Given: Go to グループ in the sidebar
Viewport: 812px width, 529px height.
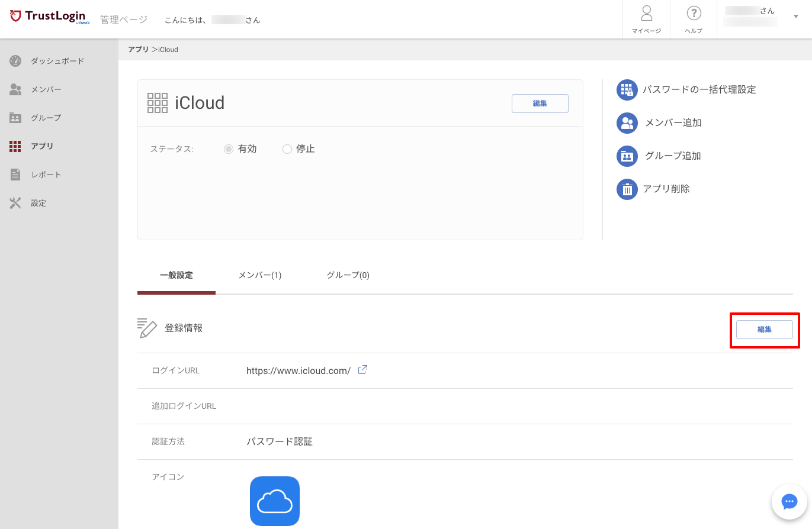Looking at the screenshot, I should point(46,118).
